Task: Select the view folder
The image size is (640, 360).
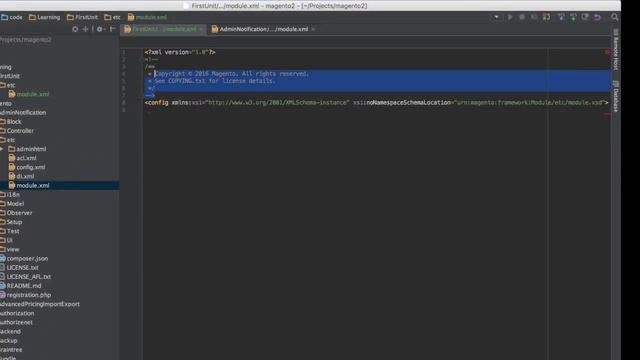Action: 10,249
